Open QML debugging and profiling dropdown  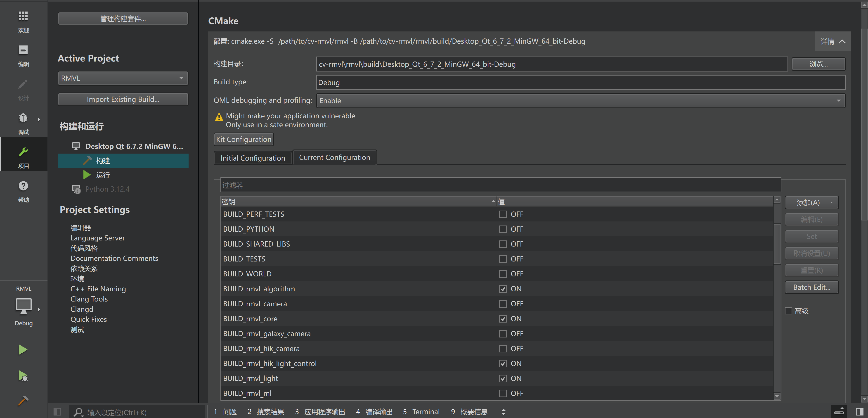tap(581, 100)
